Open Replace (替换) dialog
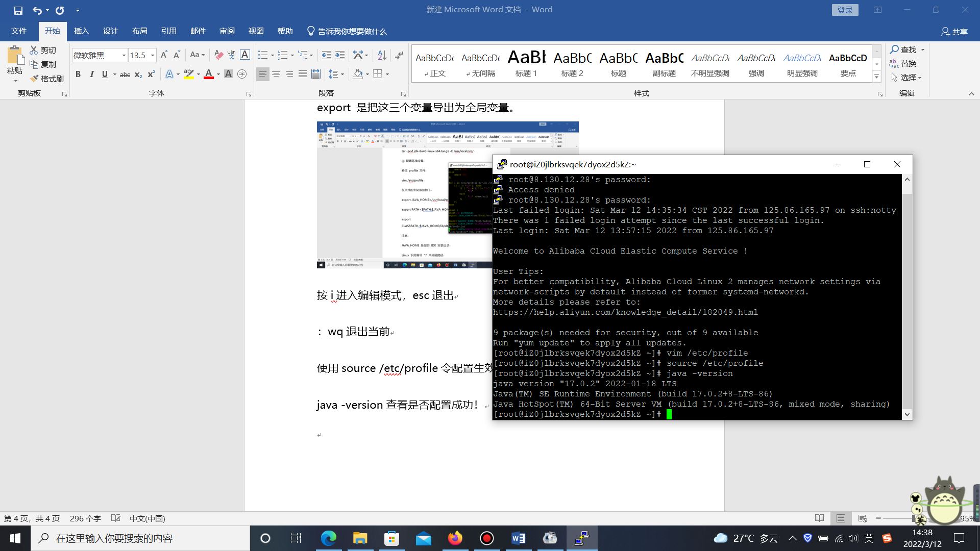This screenshot has width=980, height=551. coord(903,63)
